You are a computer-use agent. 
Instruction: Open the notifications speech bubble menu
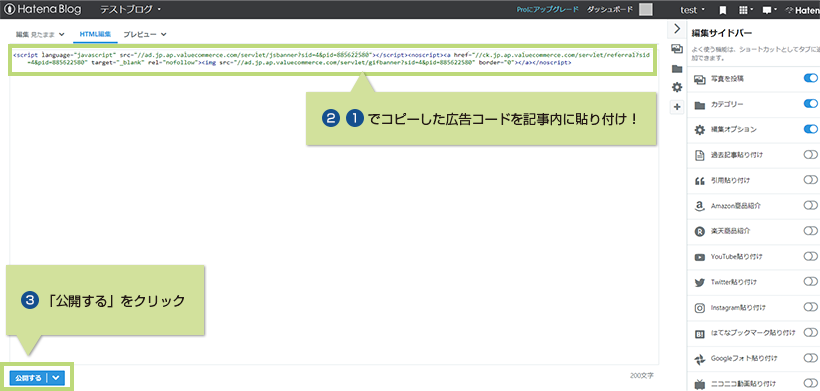[769, 9]
